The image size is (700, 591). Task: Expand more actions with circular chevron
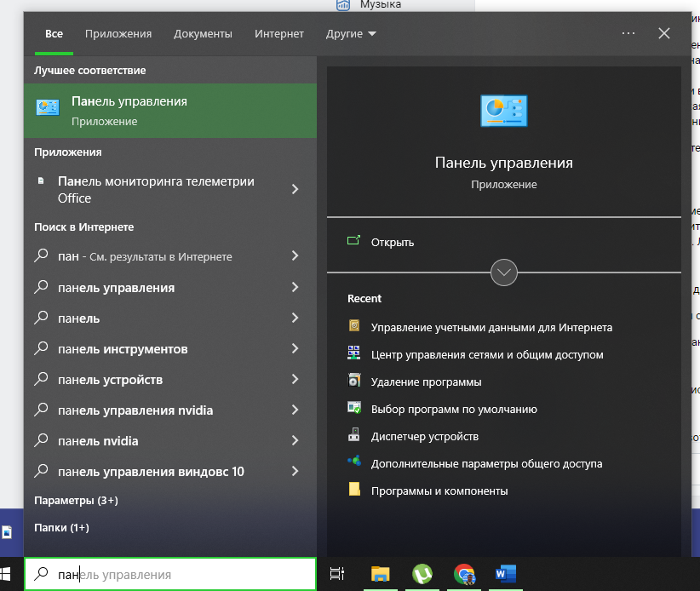[x=503, y=273]
